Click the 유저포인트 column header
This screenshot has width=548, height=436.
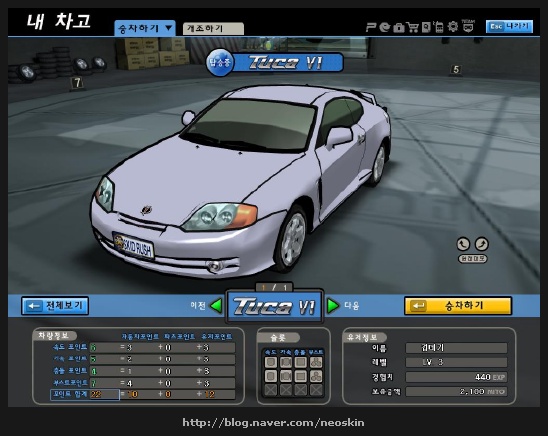pos(217,336)
